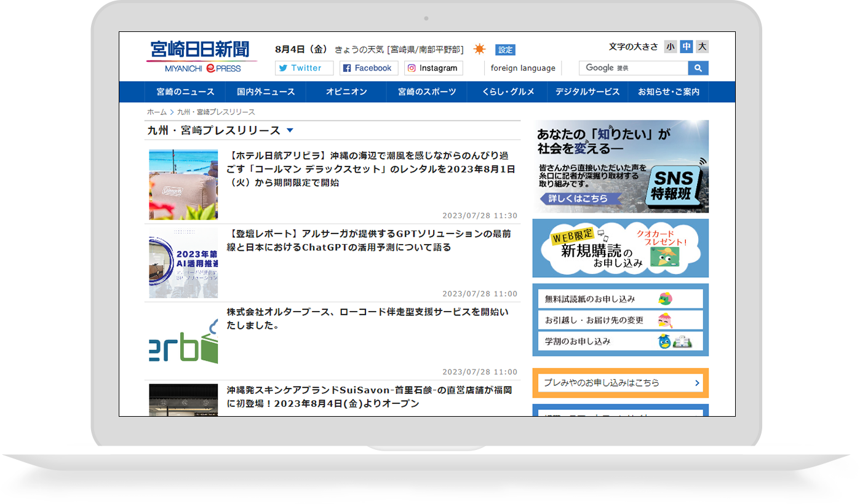Open the foreign language link
Image resolution: width=860 pixels, height=504 pixels.
(523, 68)
